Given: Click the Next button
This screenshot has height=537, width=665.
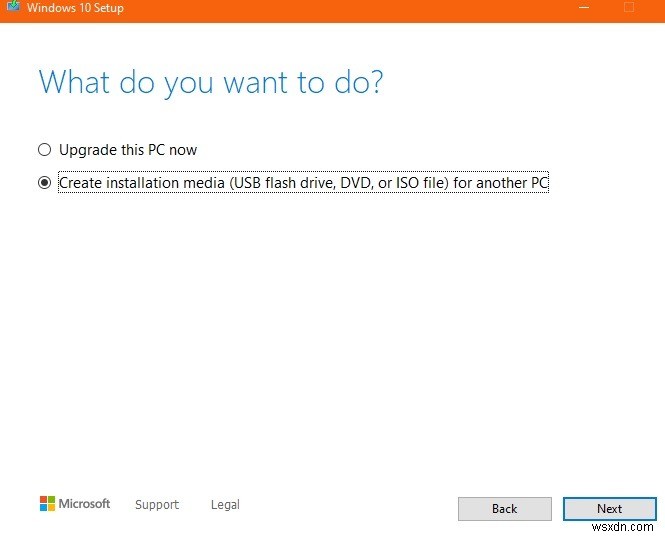Looking at the screenshot, I should pyautogui.click(x=609, y=509).
